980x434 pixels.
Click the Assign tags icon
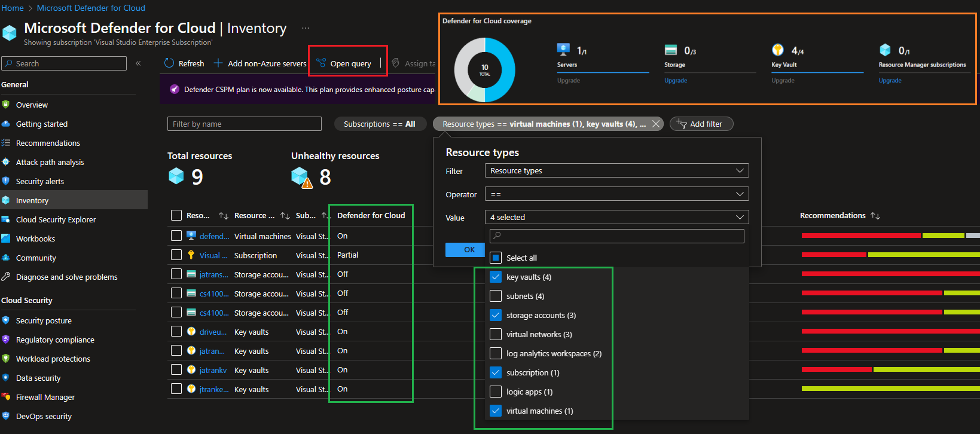pyautogui.click(x=395, y=63)
